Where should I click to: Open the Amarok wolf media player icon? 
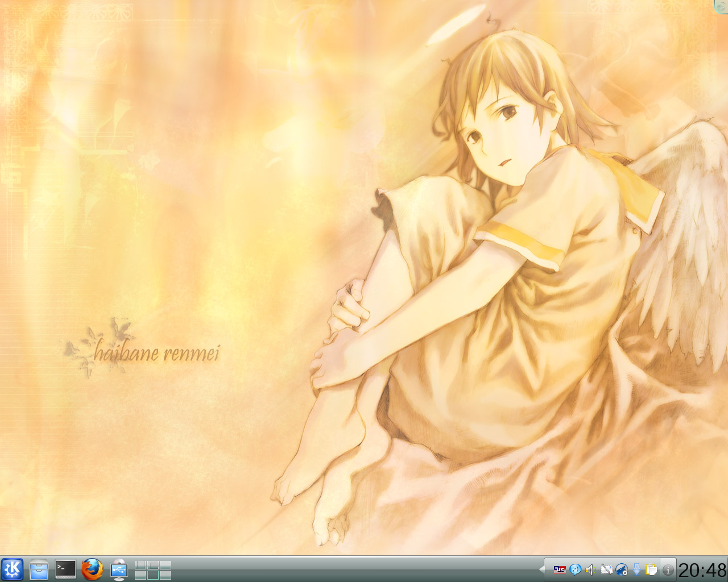(622, 569)
